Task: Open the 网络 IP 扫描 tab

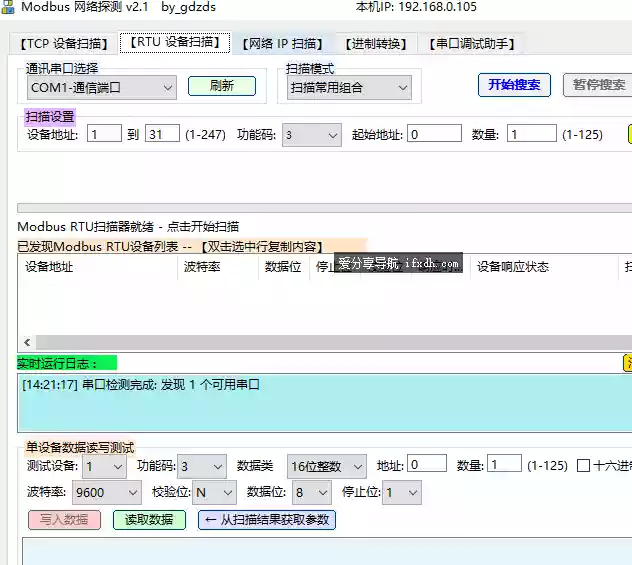Action: pyautogui.click(x=283, y=44)
